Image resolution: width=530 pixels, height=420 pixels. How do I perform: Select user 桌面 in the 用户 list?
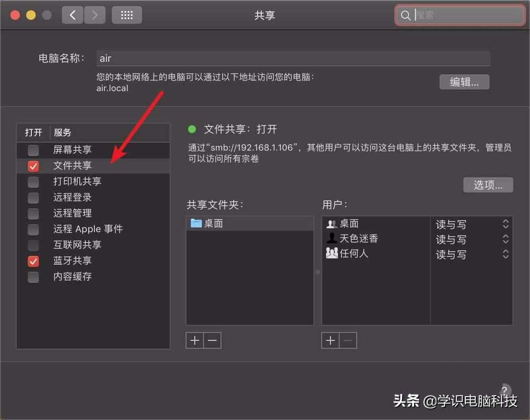click(x=376, y=224)
